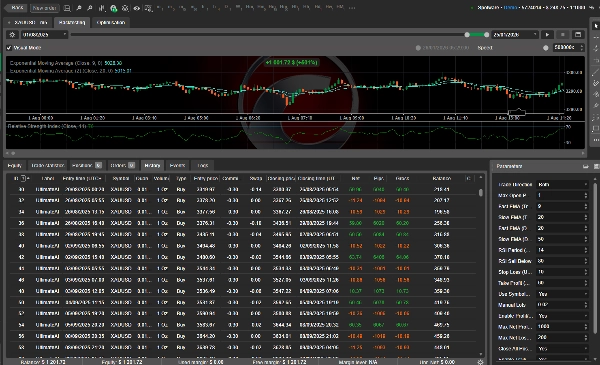
Task: Open the Events tab
Action: 177,166
